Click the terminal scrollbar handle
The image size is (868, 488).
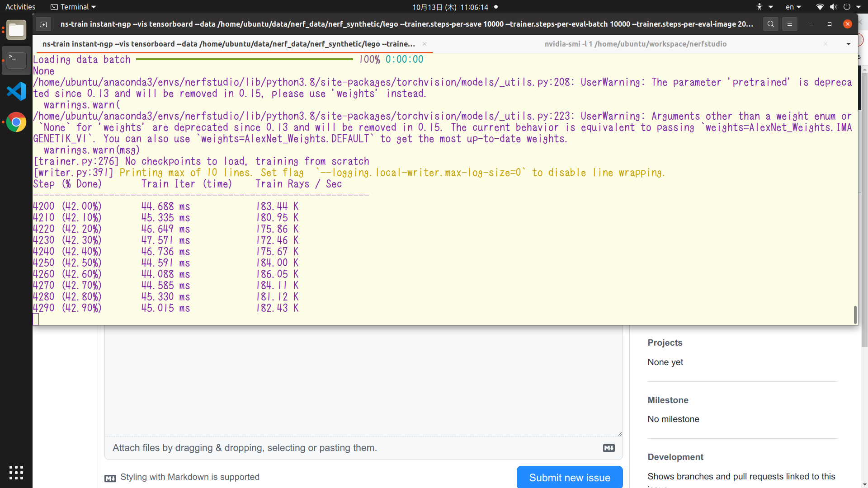(854, 314)
